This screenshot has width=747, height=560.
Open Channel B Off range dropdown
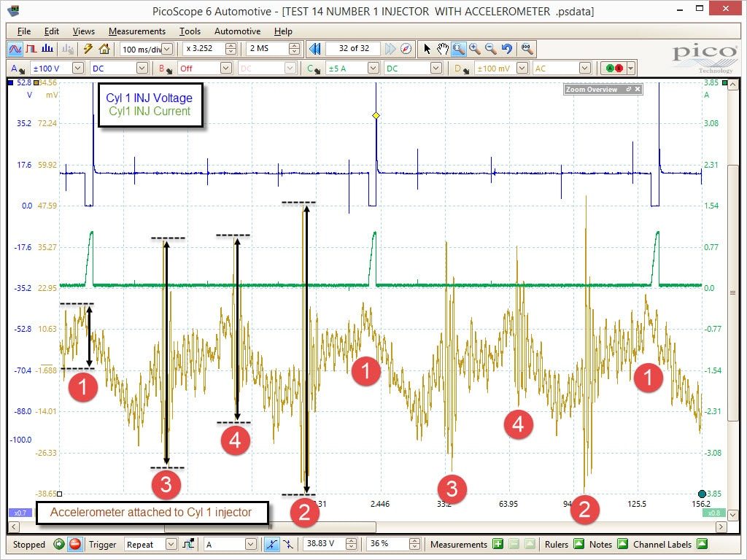pos(226,69)
